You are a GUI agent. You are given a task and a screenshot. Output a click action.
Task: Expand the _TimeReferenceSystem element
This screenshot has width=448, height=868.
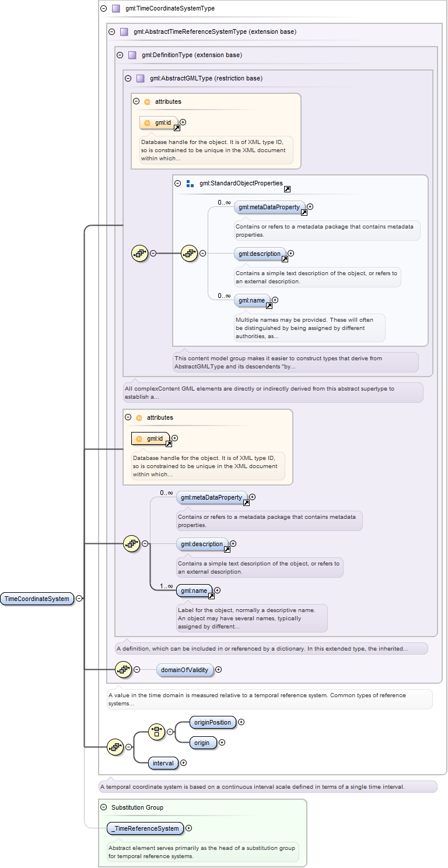(188, 828)
